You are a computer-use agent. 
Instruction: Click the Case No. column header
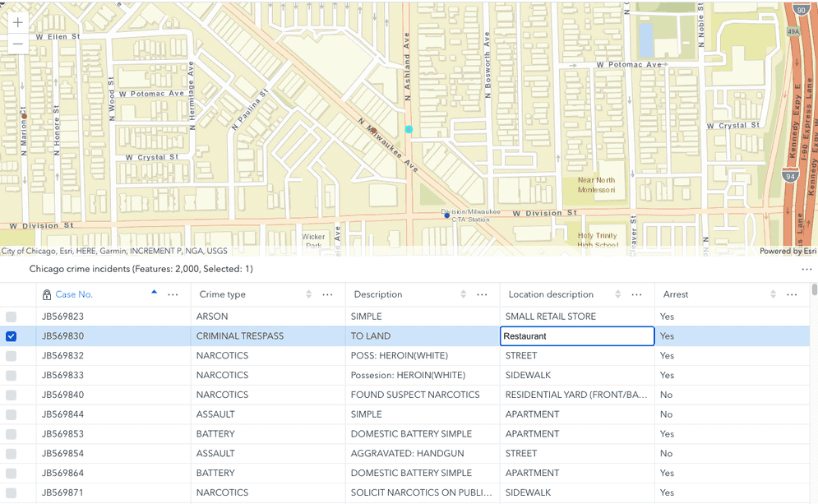pos(74,294)
